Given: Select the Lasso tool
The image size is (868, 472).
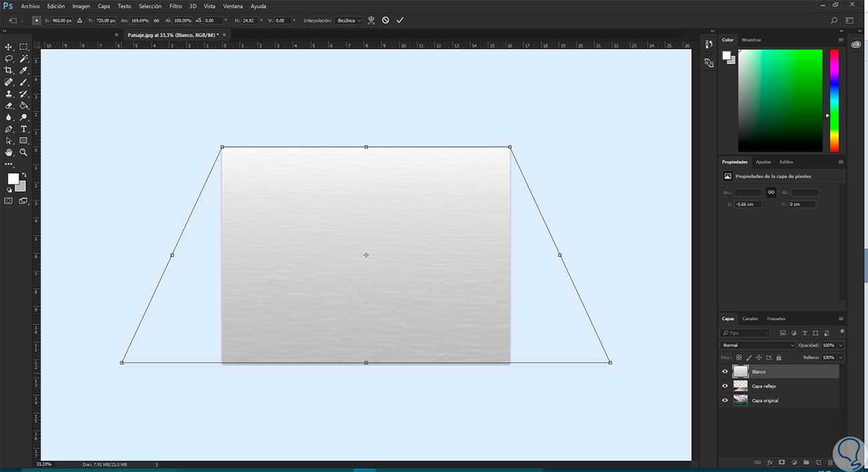Looking at the screenshot, I should pyautogui.click(x=9, y=59).
